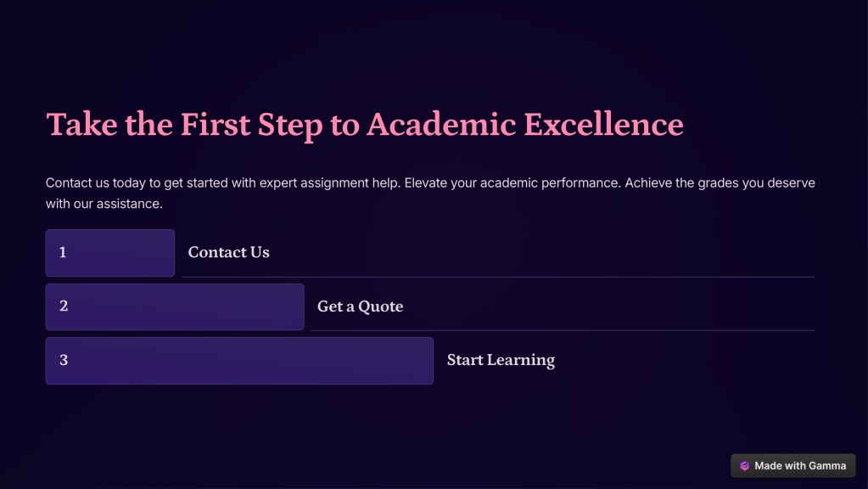Click the word "Academic" in the heading
The width and height of the screenshot is (868, 489).
click(x=442, y=124)
